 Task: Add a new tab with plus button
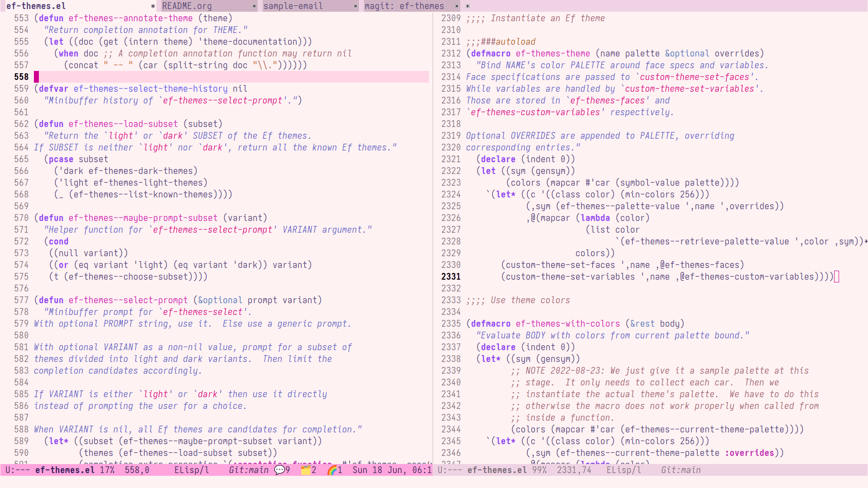tap(467, 6)
